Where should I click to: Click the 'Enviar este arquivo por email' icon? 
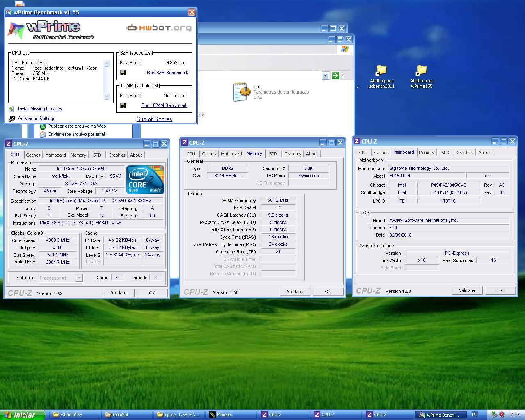tap(43, 134)
